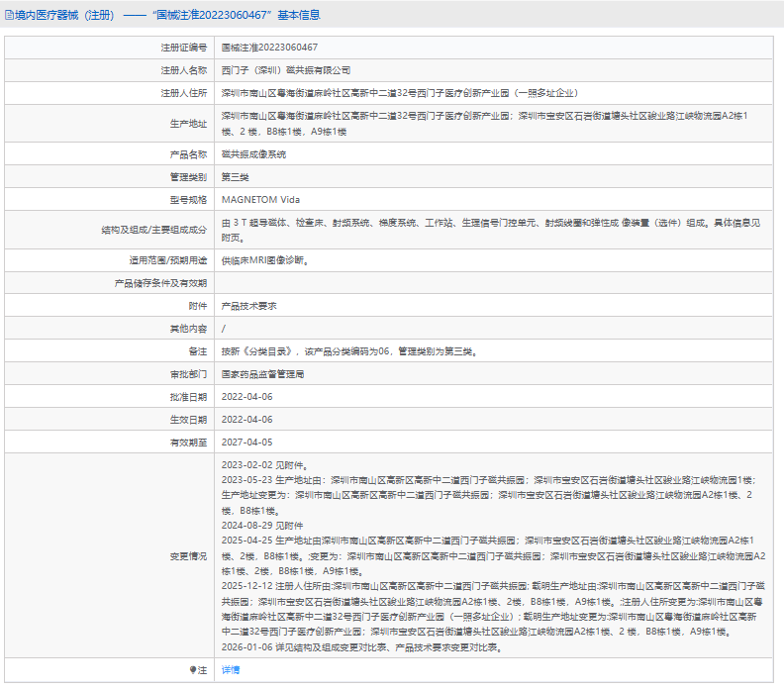This screenshot has height=689, width=784.
Task: Select the registrant address ending with 一照多址企业
Action: coord(400,93)
